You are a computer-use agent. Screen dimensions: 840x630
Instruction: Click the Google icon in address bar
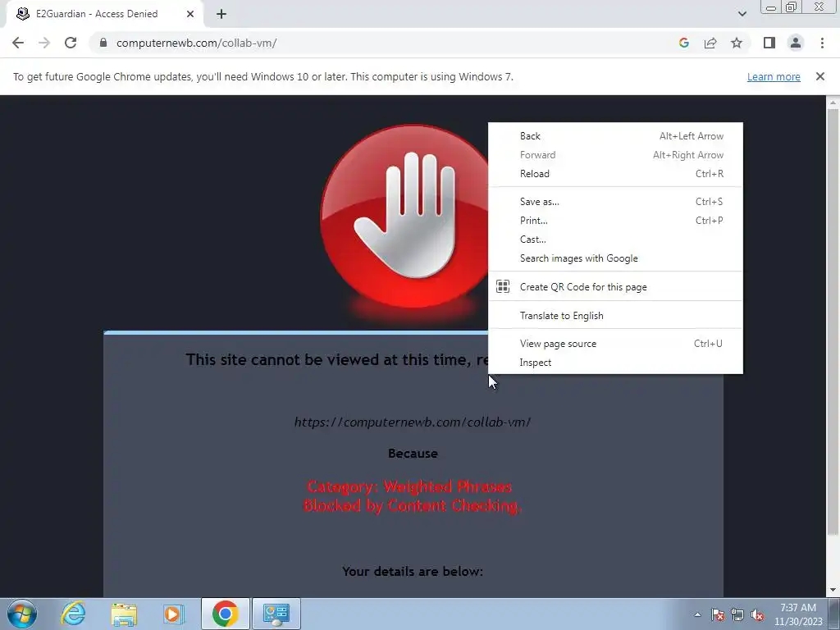pos(683,43)
